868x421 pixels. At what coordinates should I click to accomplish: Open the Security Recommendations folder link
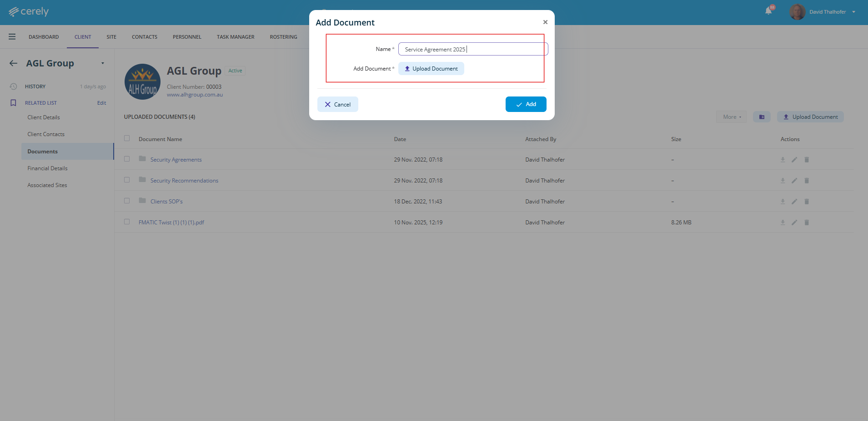click(x=184, y=181)
